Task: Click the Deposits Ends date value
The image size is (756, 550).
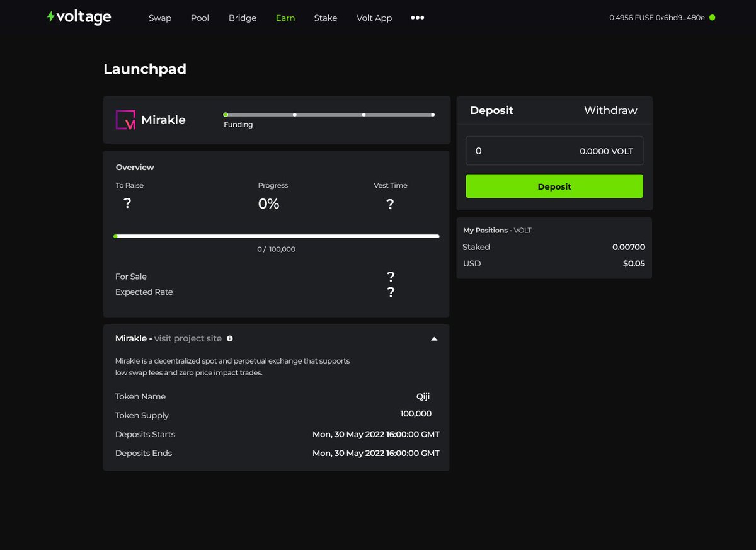Action: point(376,453)
